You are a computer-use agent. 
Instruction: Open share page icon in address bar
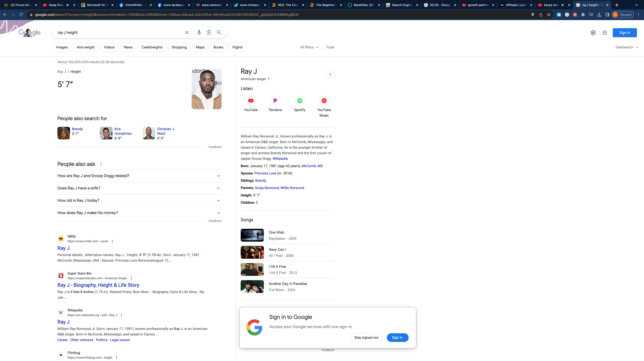coord(541,15)
